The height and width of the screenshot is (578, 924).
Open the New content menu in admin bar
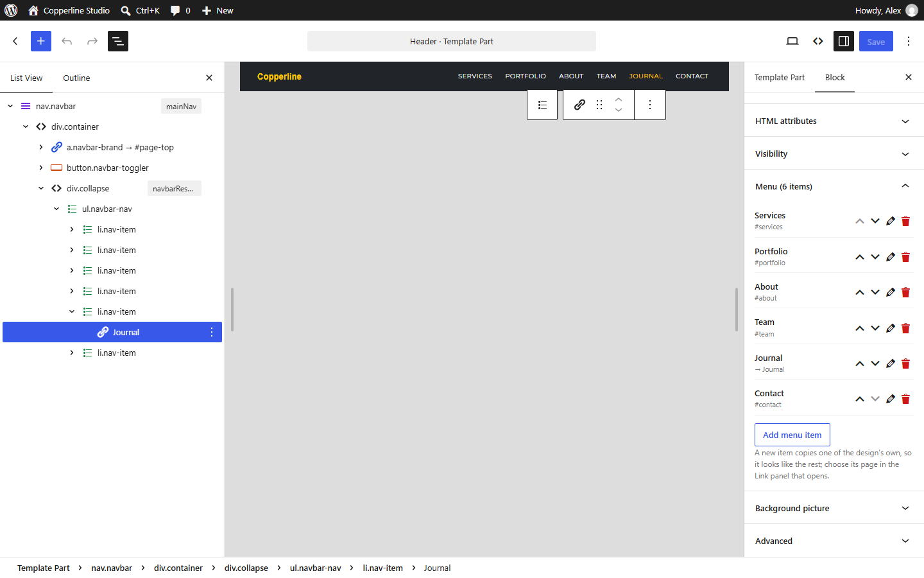coord(218,10)
